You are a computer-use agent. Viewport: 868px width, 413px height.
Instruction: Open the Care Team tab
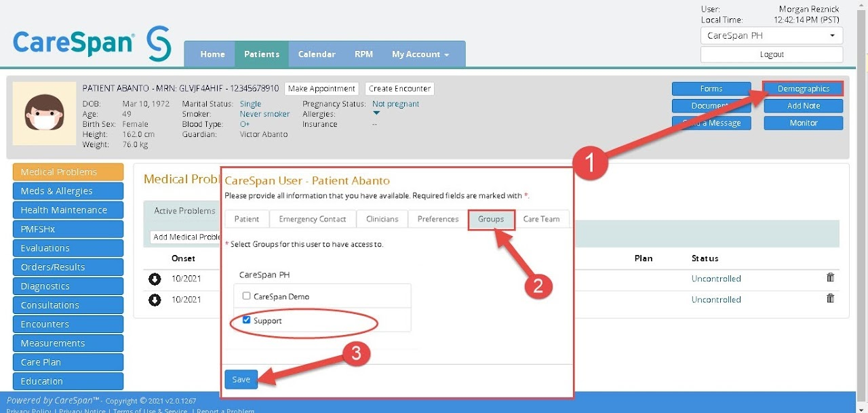541,219
